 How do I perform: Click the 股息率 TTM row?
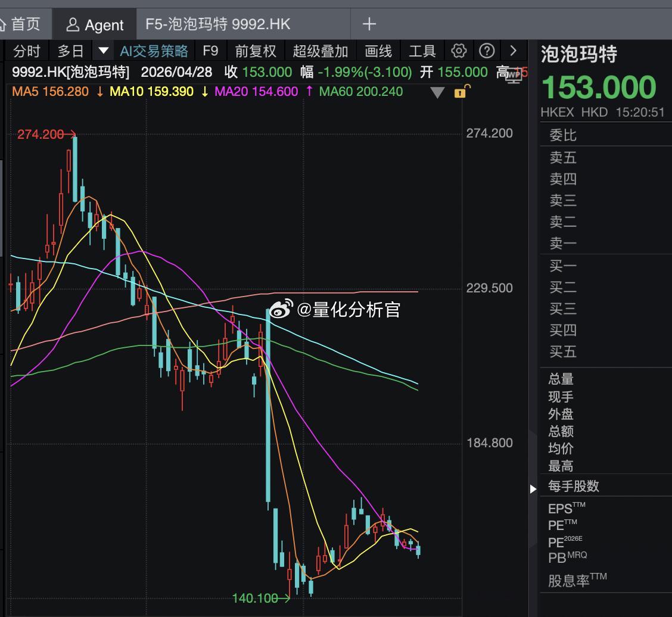[x=606, y=580]
